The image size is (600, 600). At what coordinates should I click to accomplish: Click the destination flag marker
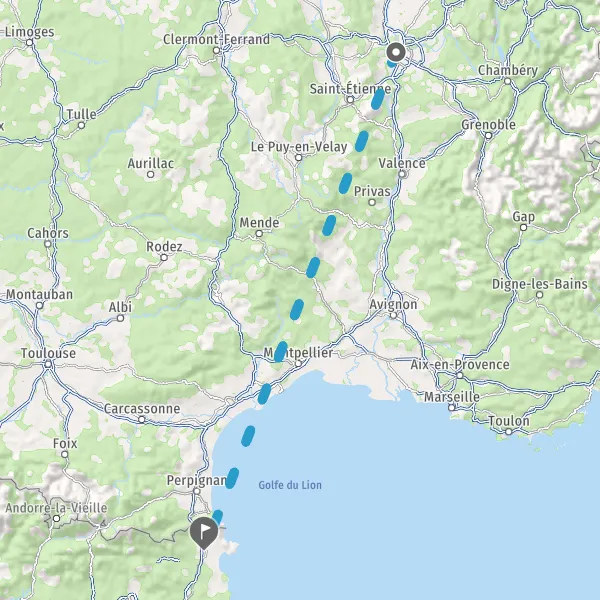204,532
